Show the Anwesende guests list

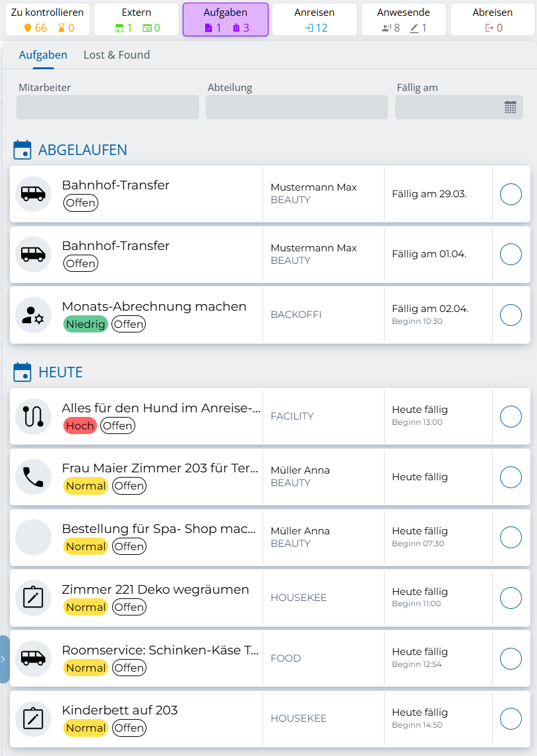[404, 19]
